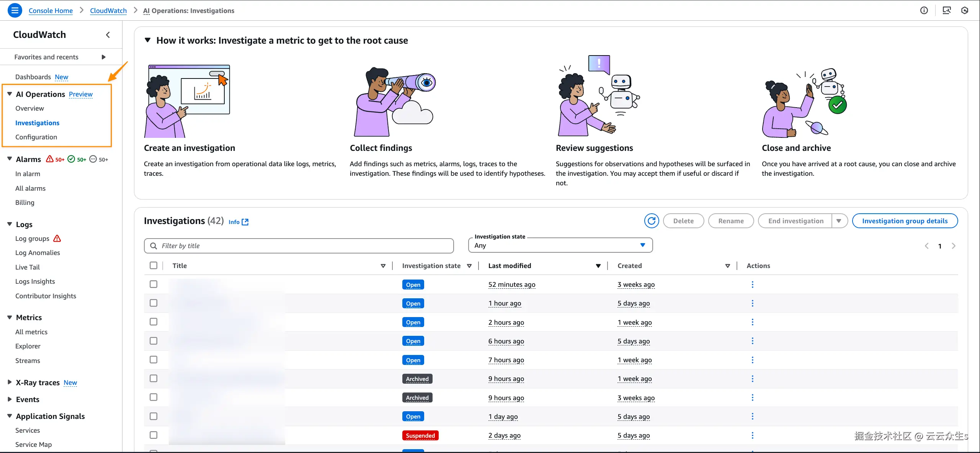980x453 pixels.
Task: Follow the CloudWatch breadcrumb link
Action: [x=108, y=11]
